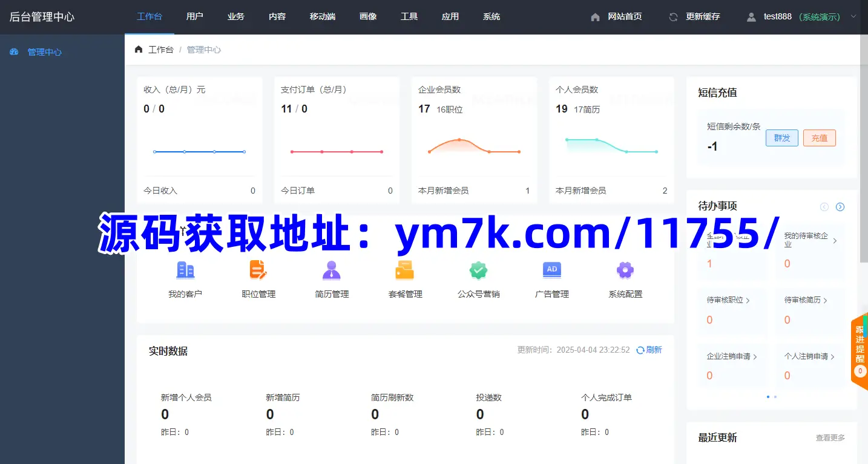Viewport: 868px width, 464px height.
Task: Click the 管理中心 sidebar icon
Action: point(14,51)
